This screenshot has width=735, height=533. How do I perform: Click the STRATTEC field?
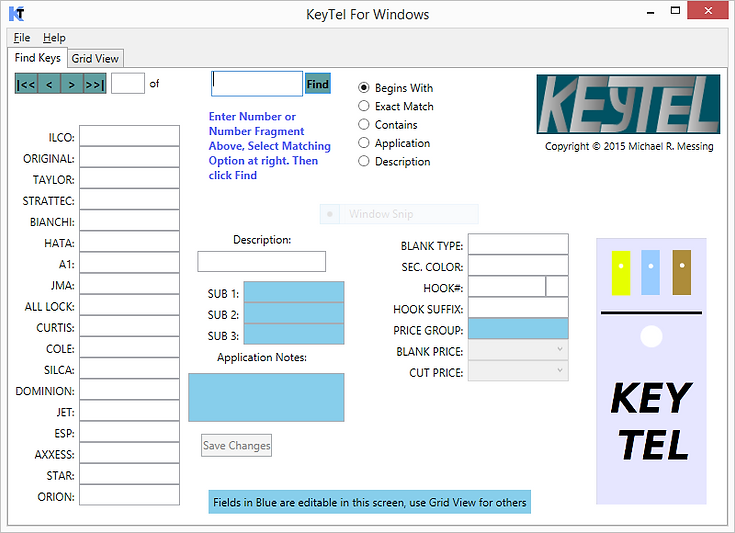[129, 199]
